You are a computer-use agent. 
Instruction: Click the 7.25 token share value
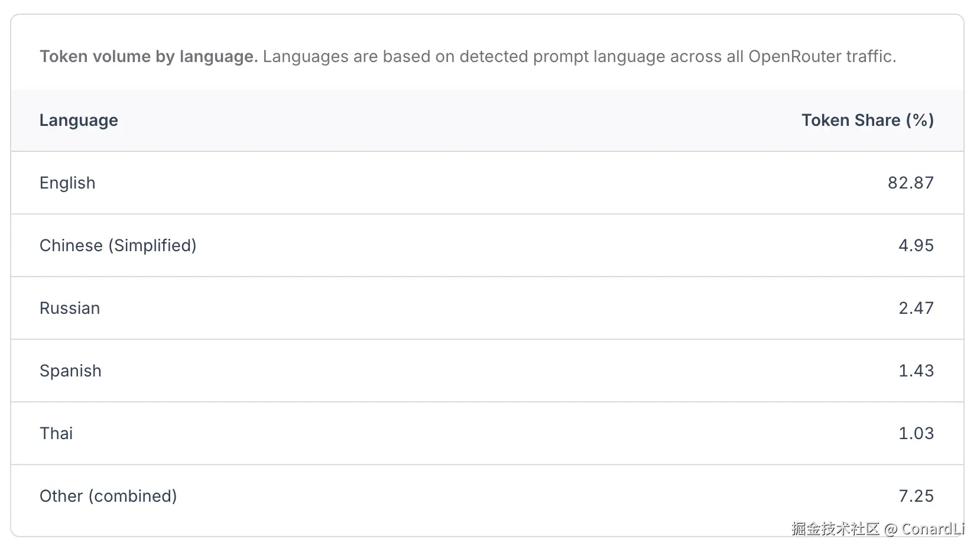pyautogui.click(x=916, y=496)
